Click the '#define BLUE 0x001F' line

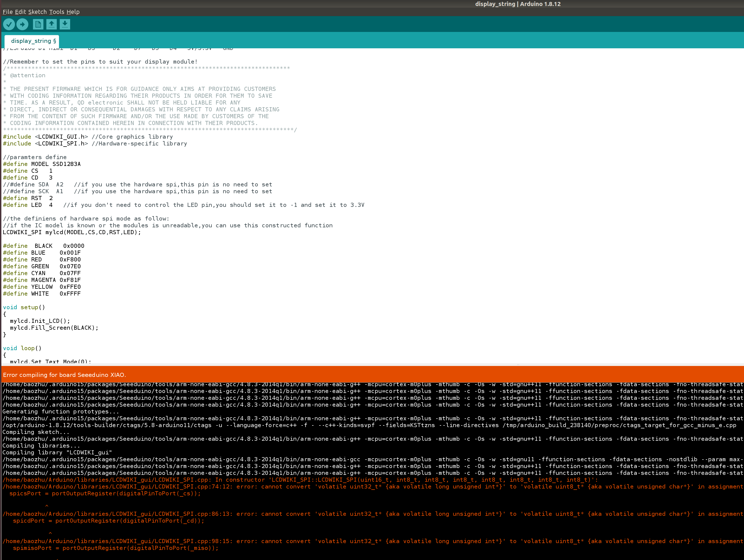coord(42,252)
